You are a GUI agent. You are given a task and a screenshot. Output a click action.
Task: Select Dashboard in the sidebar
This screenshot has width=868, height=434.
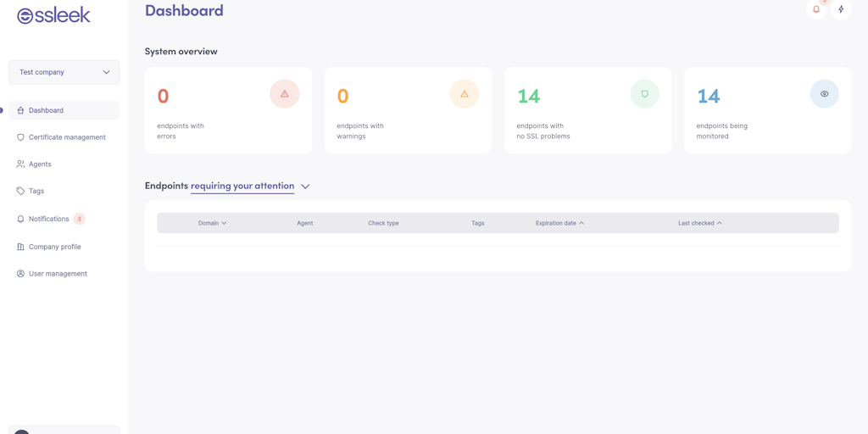pyautogui.click(x=46, y=110)
